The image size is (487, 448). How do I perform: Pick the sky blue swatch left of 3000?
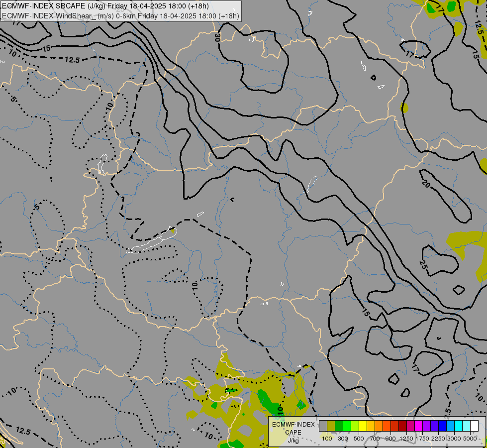[451, 426]
